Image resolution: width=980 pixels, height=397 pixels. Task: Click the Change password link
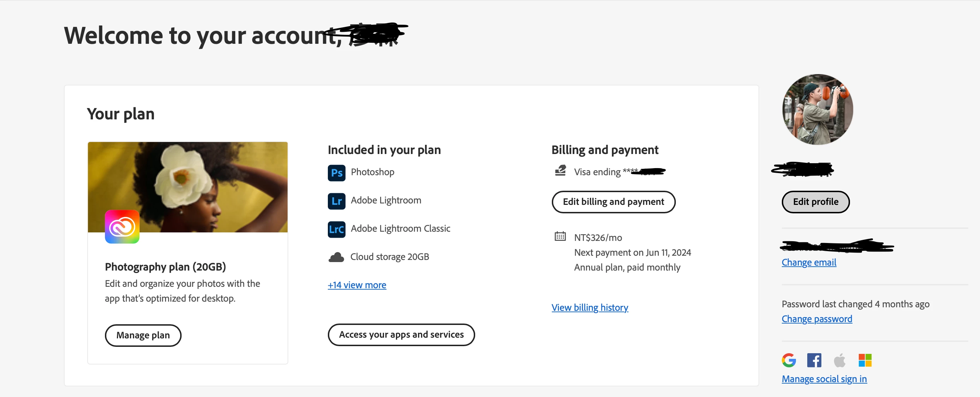[817, 319]
